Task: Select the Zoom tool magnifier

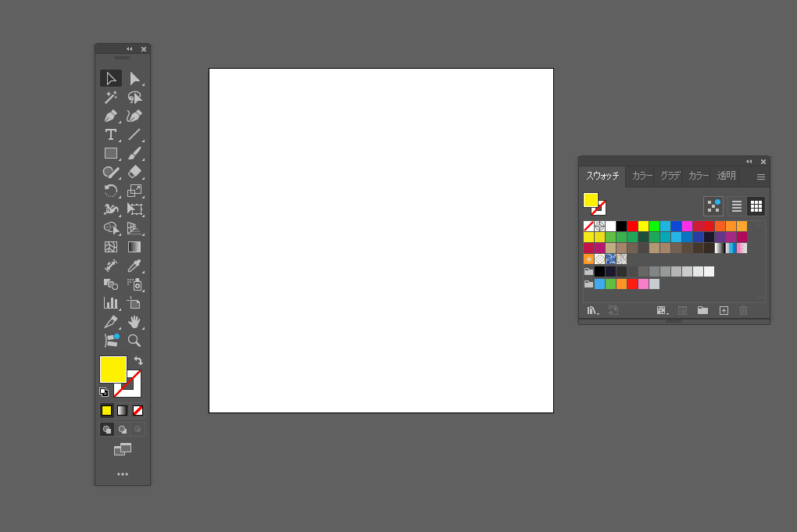Action: click(x=134, y=341)
